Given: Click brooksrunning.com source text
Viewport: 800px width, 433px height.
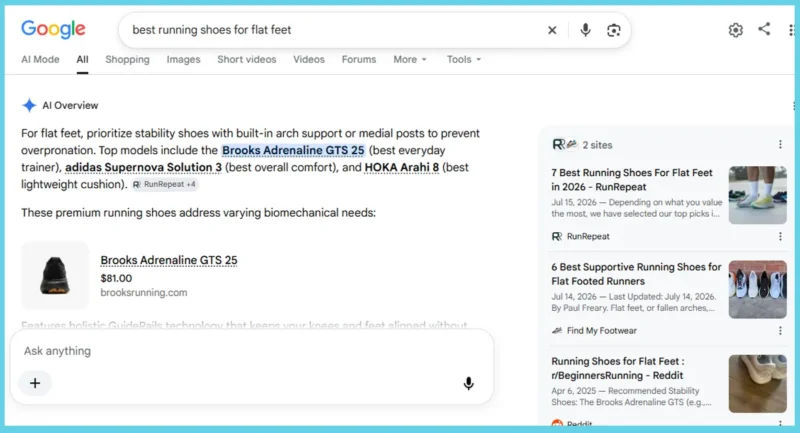Looking at the screenshot, I should pyautogui.click(x=144, y=293).
